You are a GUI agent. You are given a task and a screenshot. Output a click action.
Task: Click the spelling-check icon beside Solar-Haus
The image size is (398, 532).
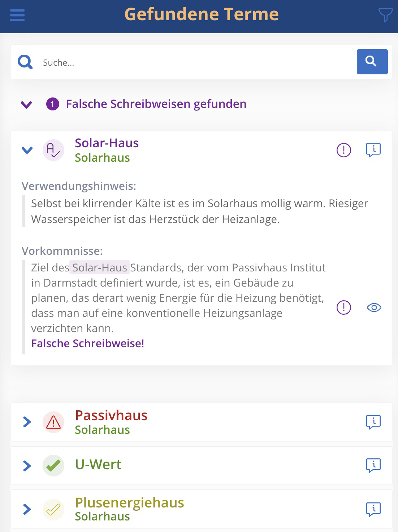[53, 150]
